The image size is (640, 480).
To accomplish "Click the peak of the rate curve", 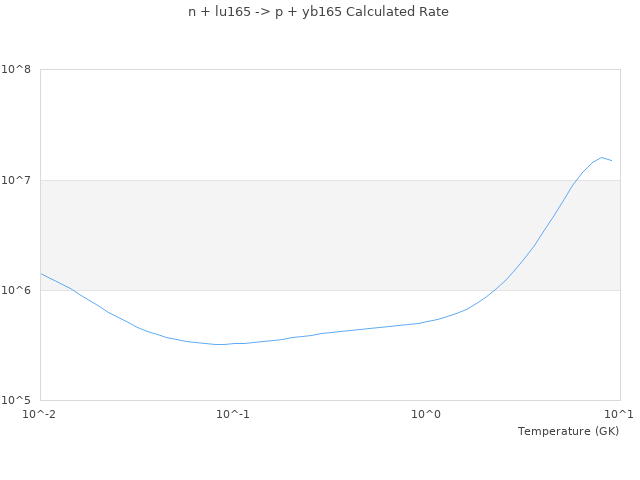I will coord(602,157).
